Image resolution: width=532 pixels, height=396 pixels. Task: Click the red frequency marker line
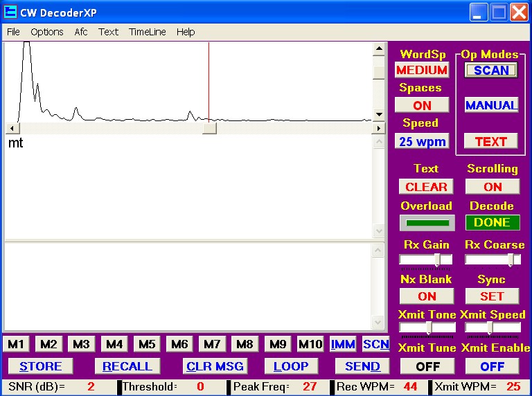coord(209,82)
